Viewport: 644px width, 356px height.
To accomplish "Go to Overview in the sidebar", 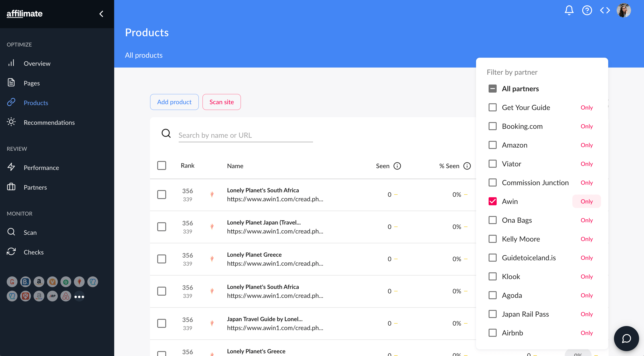I will point(37,64).
